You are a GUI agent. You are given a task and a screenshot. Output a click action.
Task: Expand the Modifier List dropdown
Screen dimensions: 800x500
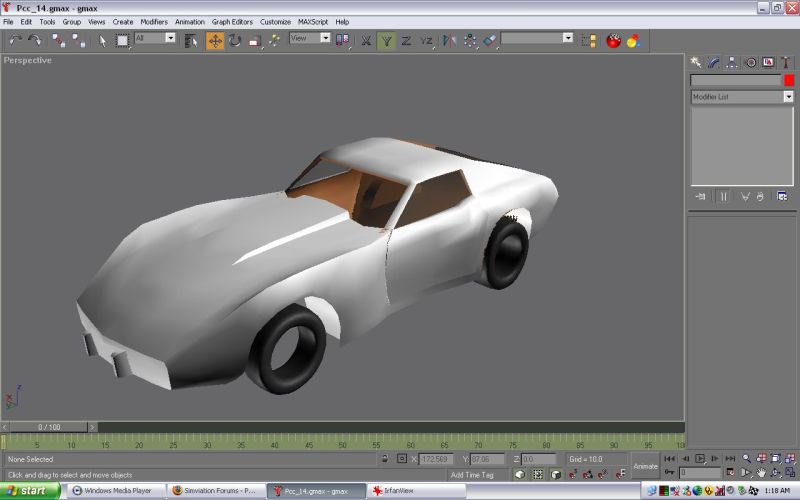788,97
